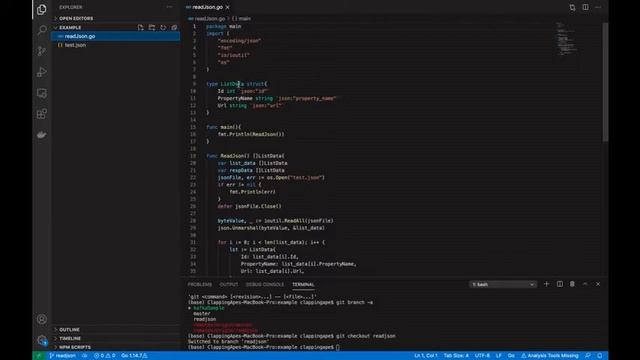Change Tab Size: 4 indentation setting
The width and height of the screenshot is (640, 360).
click(x=456, y=356)
